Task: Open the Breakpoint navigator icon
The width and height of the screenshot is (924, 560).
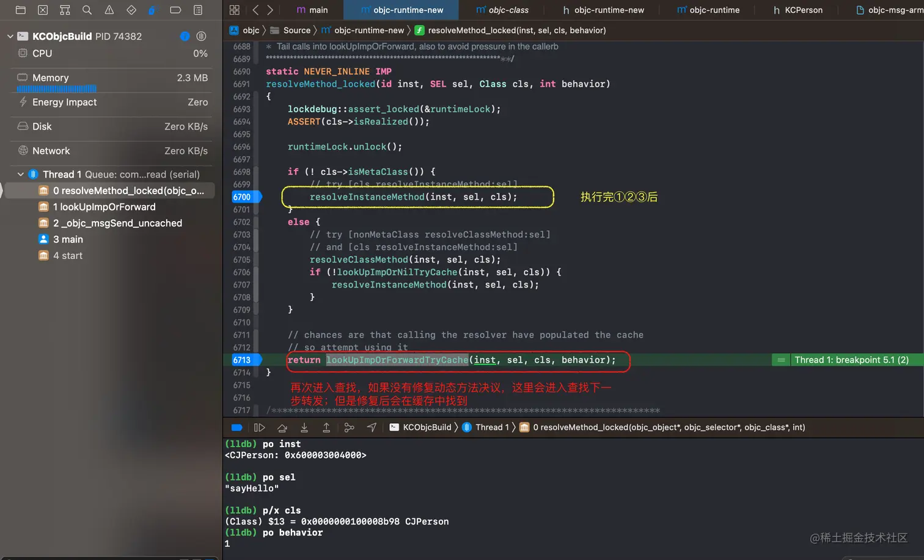Action: [x=175, y=10]
